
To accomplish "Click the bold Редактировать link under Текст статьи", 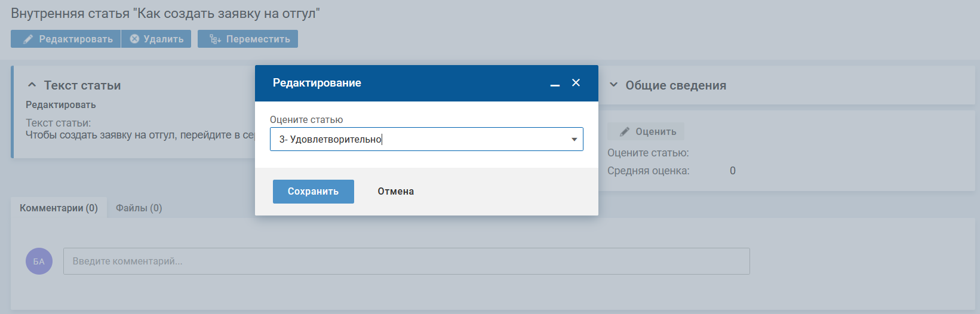I will coord(61,105).
